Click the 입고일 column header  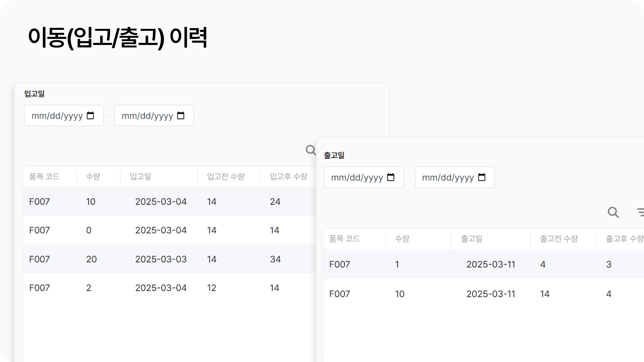[141, 177]
